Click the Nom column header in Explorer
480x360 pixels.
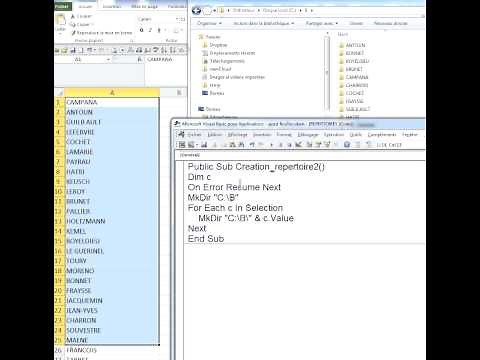coord(343,34)
